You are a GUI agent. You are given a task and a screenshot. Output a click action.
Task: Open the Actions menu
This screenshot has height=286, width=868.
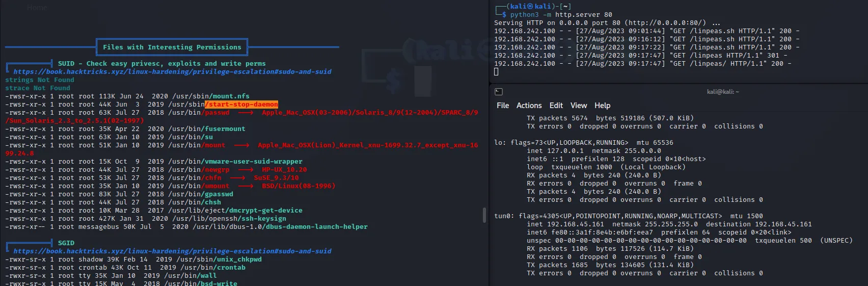529,106
